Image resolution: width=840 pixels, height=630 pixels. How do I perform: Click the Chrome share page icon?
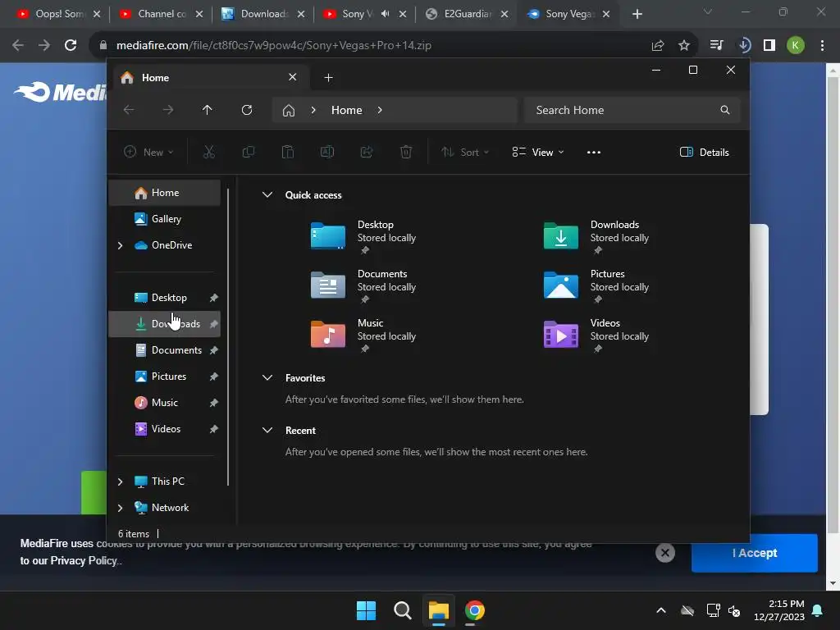click(658, 45)
